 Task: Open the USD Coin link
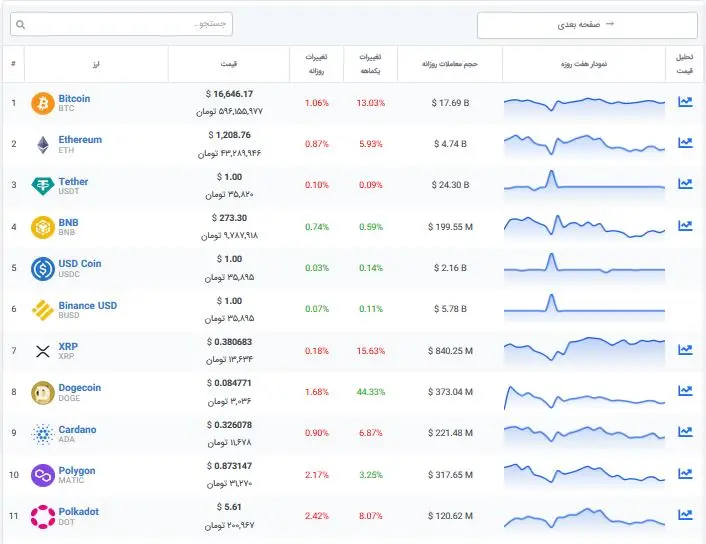click(x=80, y=263)
